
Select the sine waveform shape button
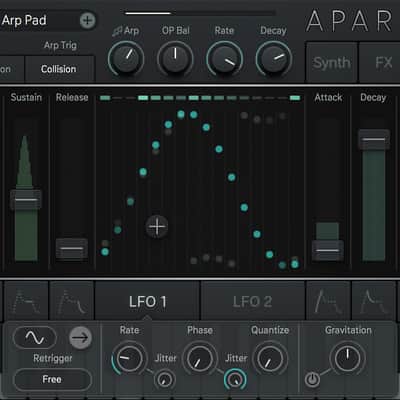coord(35,338)
